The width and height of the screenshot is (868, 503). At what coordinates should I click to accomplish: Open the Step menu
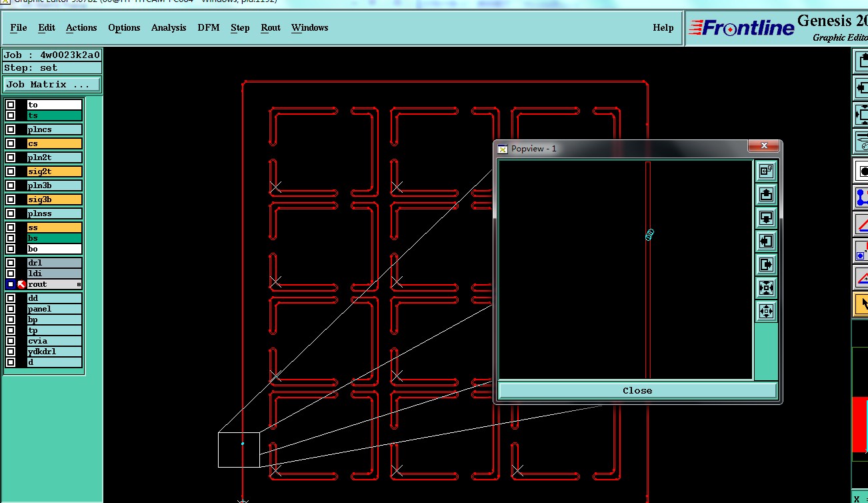240,27
